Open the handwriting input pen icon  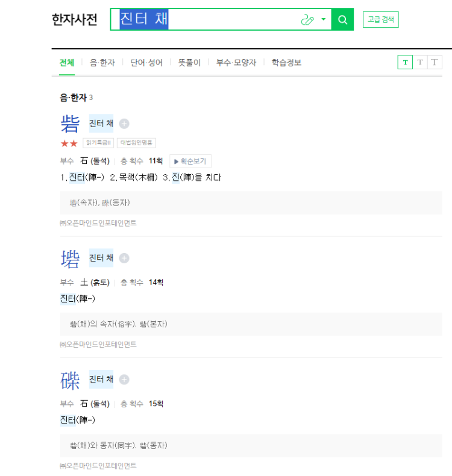(x=307, y=20)
